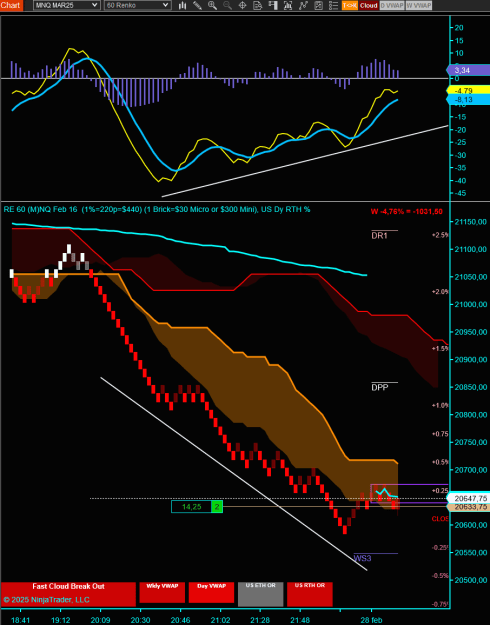Click the DPP pivot label
Viewport: 490px width, 625px height.
click(380, 387)
